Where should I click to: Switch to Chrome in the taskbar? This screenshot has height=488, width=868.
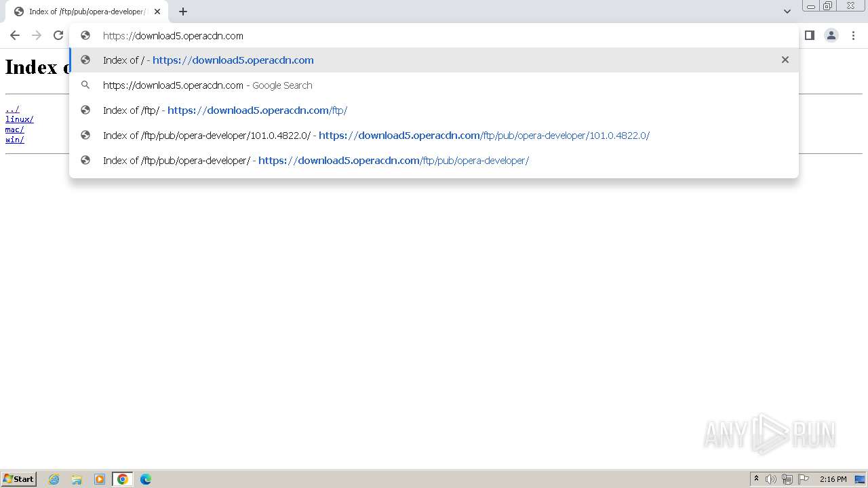pyautogui.click(x=123, y=479)
